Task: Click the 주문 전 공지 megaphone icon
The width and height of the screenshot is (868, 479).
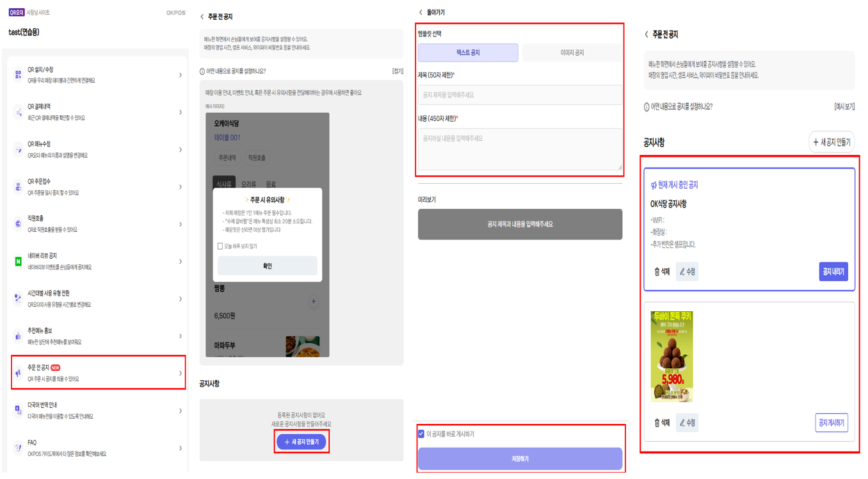Action: pyautogui.click(x=18, y=373)
